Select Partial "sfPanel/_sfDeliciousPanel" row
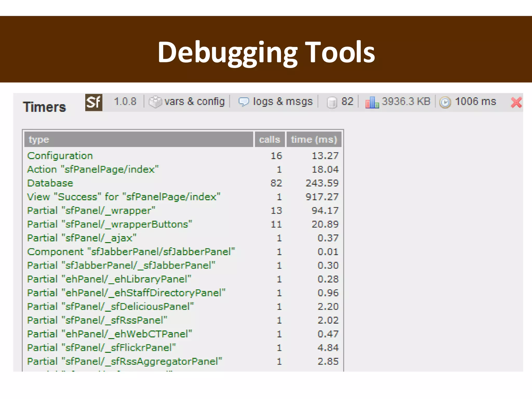This screenshot has height=399, width=532. [183, 307]
